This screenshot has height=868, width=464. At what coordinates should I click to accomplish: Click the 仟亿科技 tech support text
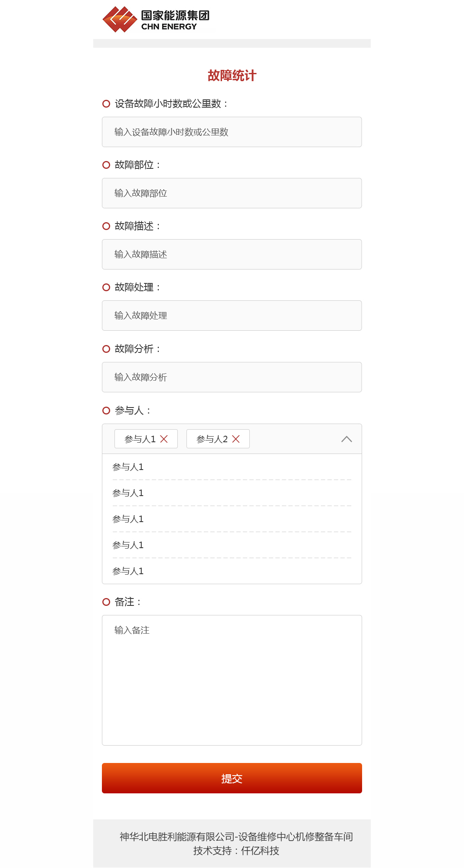(x=260, y=851)
